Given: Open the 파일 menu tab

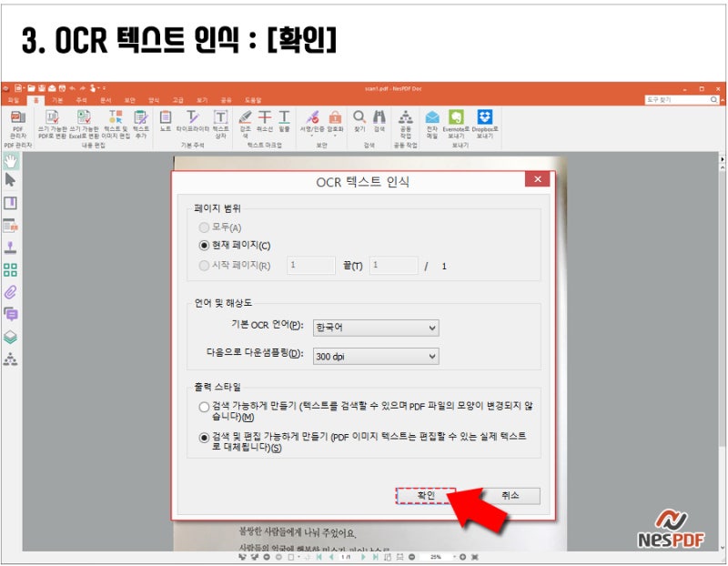Looking at the screenshot, I should click(x=14, y=100).
